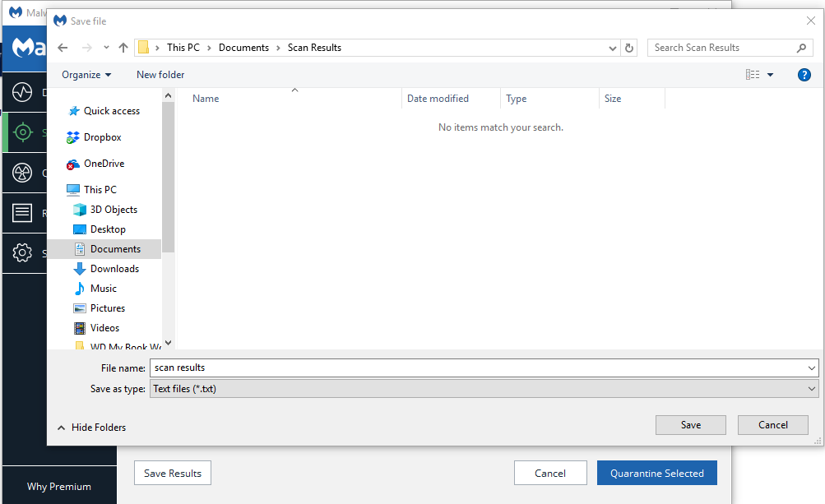The width and height of the screenshot is (825, 504).
Task: Click Quarantine Selected button
Action: click(x=656, y=473)
